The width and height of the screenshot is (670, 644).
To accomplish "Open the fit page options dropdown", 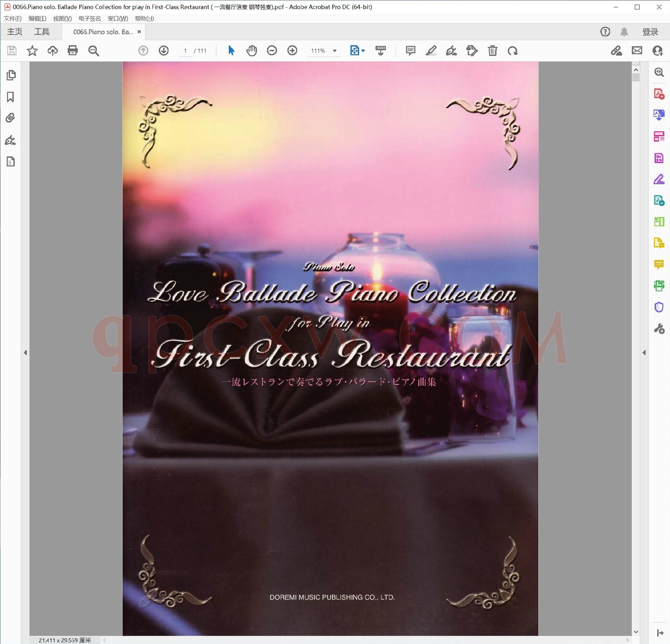I will point(363,51).
